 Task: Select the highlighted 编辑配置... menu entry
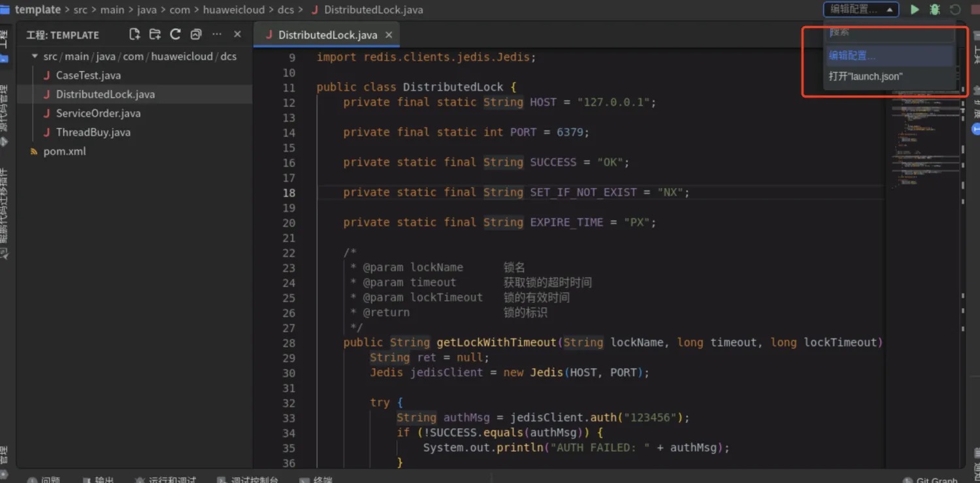click(x=890, y=56)
